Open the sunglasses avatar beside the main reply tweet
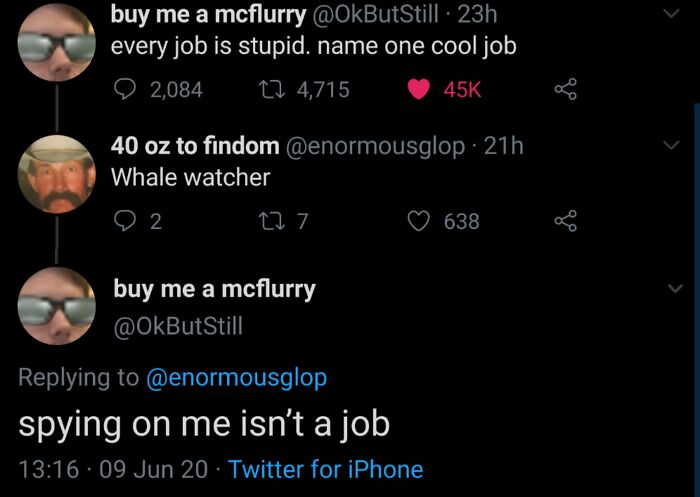Viewport: 700px width, 497px height. (57, 305)
